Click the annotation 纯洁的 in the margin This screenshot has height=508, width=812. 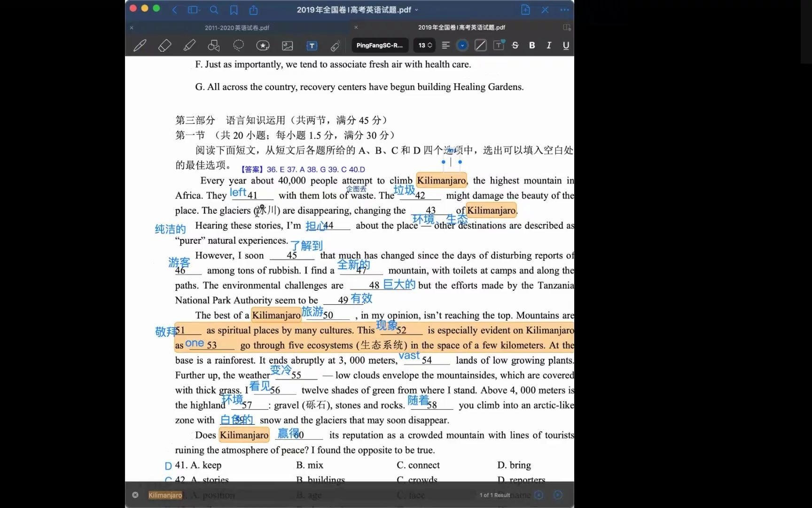(x=170, y=229)
